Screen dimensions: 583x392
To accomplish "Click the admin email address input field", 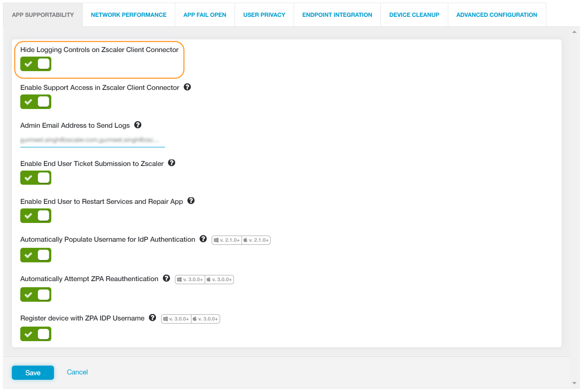I will click(92, 140).
